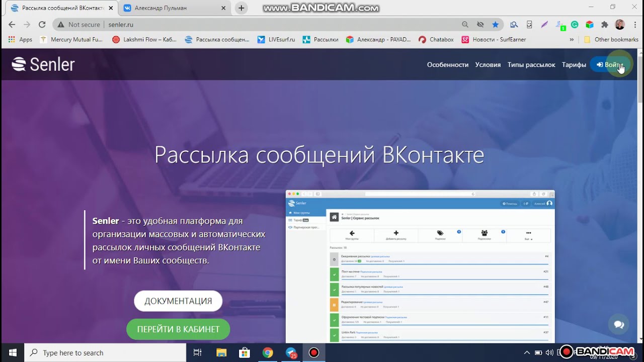
Task: Click the Senler dashboard preview screenshot
Action: click(420, 266)
